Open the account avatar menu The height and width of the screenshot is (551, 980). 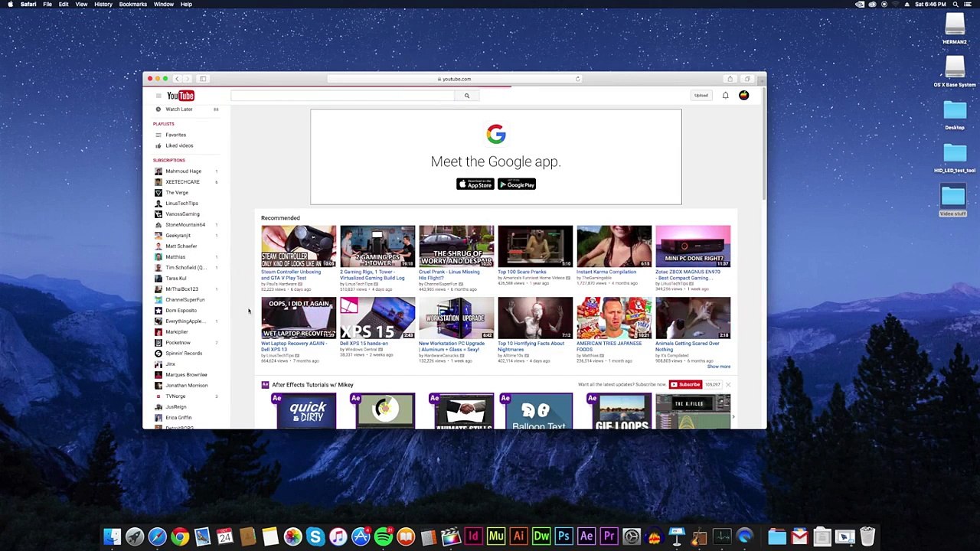[743, 96]
